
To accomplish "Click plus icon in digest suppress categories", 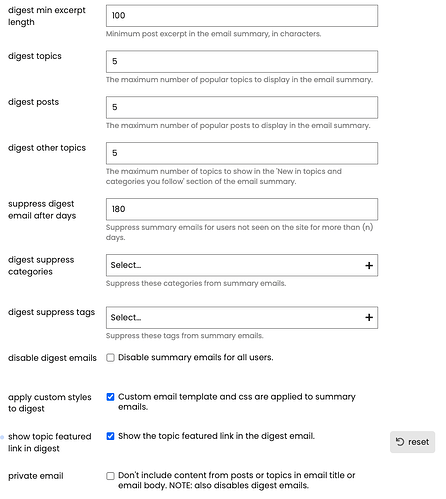I will coord(369,265).
